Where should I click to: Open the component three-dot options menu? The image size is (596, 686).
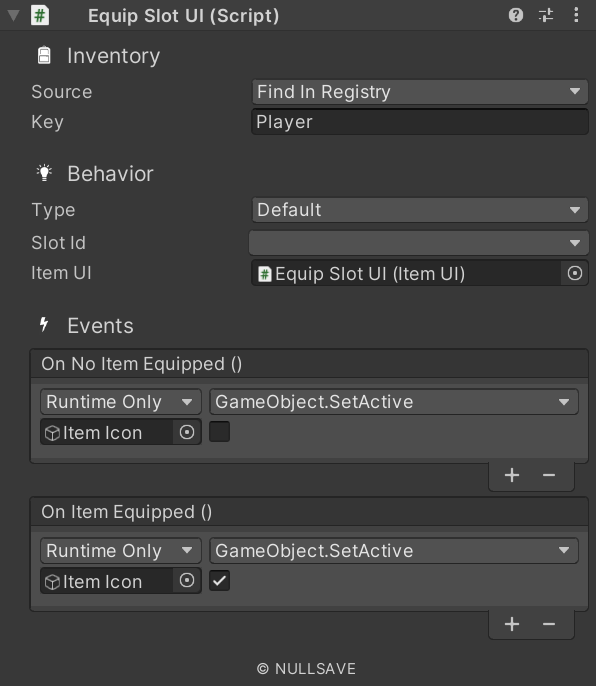click(x=576, y=15)
